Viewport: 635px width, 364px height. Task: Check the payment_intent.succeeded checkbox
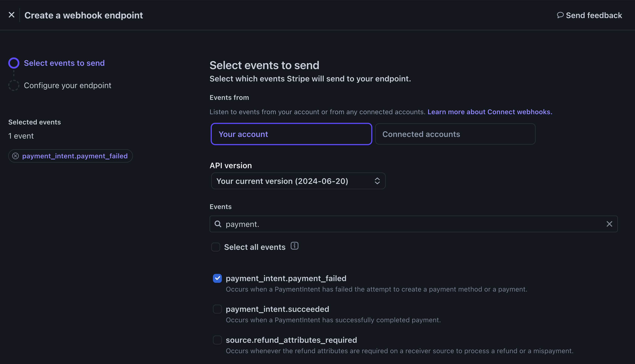pos(217,309)
